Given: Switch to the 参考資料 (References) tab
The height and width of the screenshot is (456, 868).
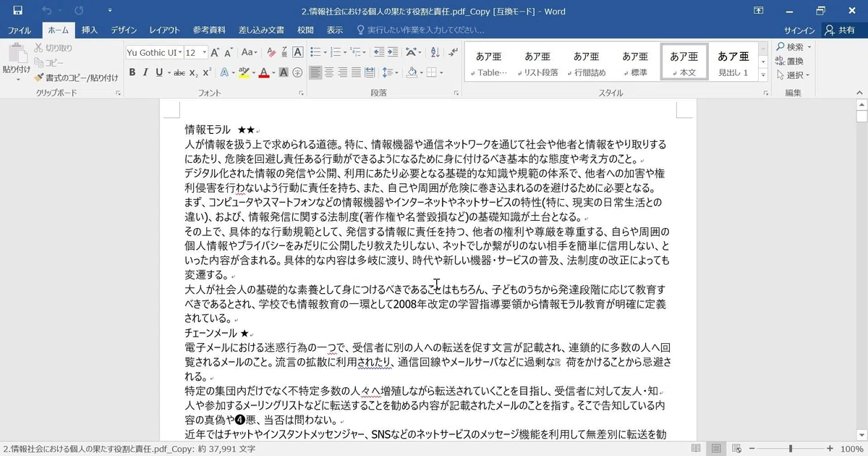Looking at the screenshot, I should coord(209,30).
